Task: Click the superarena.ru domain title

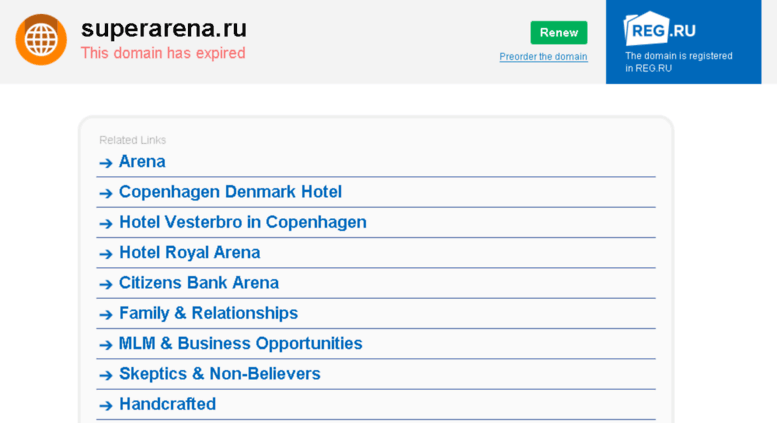Action: coord(164,28)
